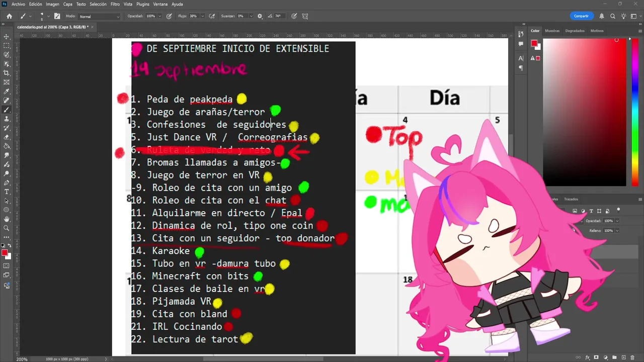The height and width of the screenshot is (362, 644).
Task: Swap foreground and background colors
Action: click(9, 245)
